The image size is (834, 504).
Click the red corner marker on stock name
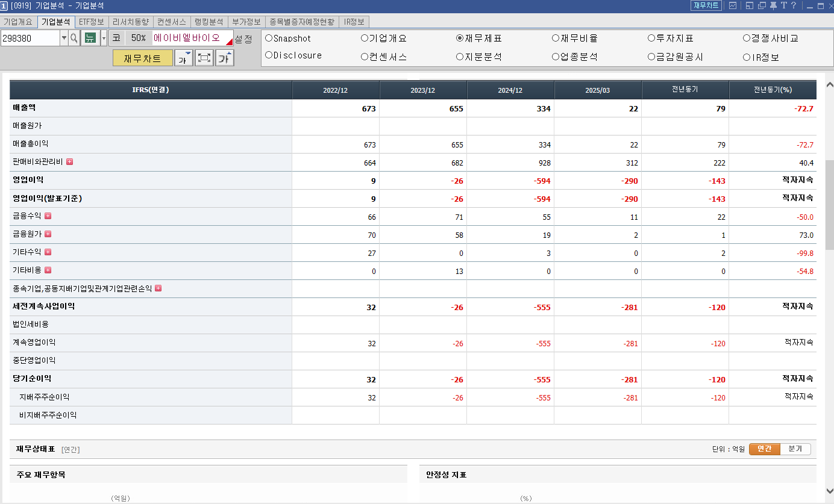click(229, 42)
